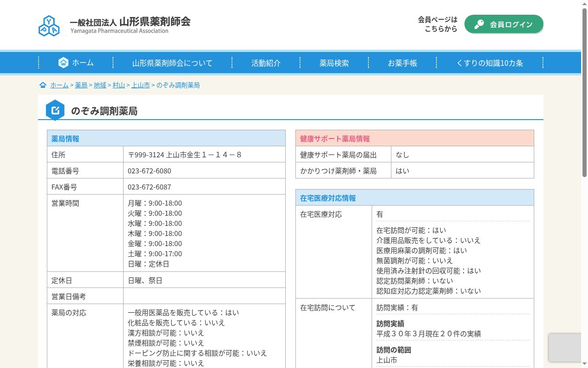Image resolution: width=588 pixels, height=368 pixels.
Task: Click the 訪問の範囲 heading
Action: 394,350
